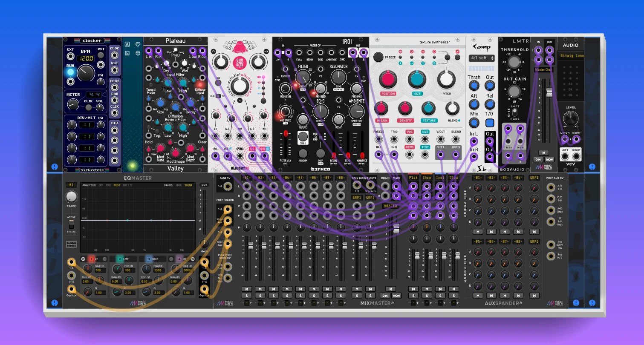Click the Iroi aux channel label
Image resolution: width=644 pixels, height=345 pixels.
[440, 177]
